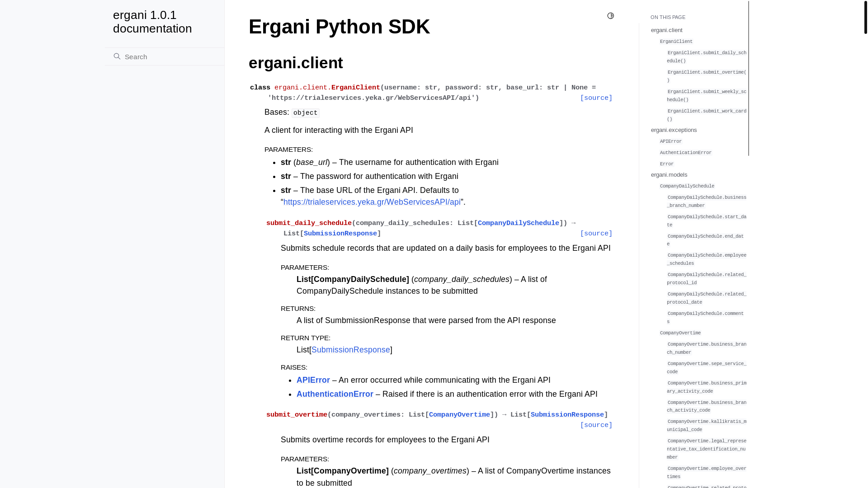Open [source] link for ErganiClient class
This screenshot has height=488, width=868.
click(x=596, y=98)
